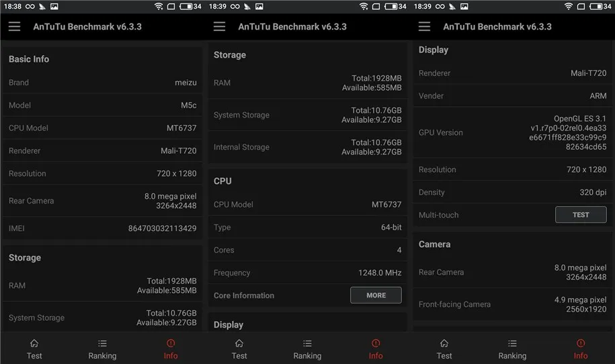Tap the Ranking list icon below the CPU screen

tap(308, 343)
